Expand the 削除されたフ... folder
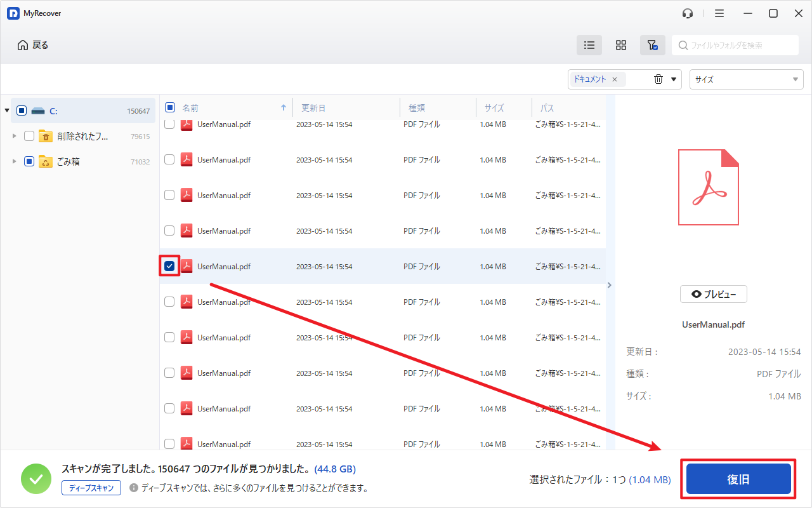 click(14, 136)
